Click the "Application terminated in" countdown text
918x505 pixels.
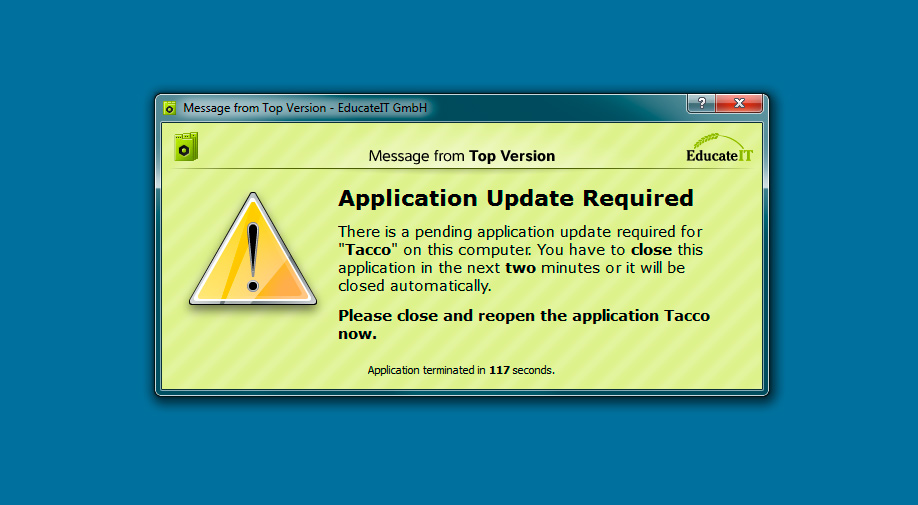pyautogui.click(x=426, y=370)
